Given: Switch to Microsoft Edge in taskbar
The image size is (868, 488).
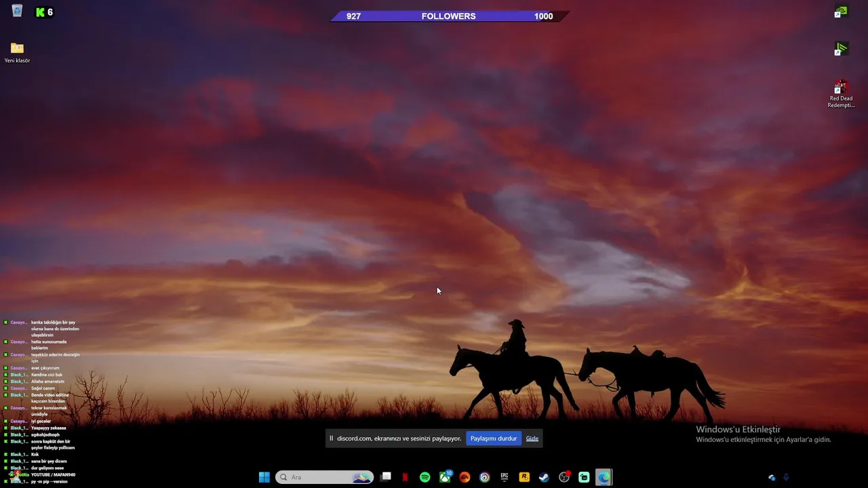Looking at the screenshot, I should pos(604,477).
